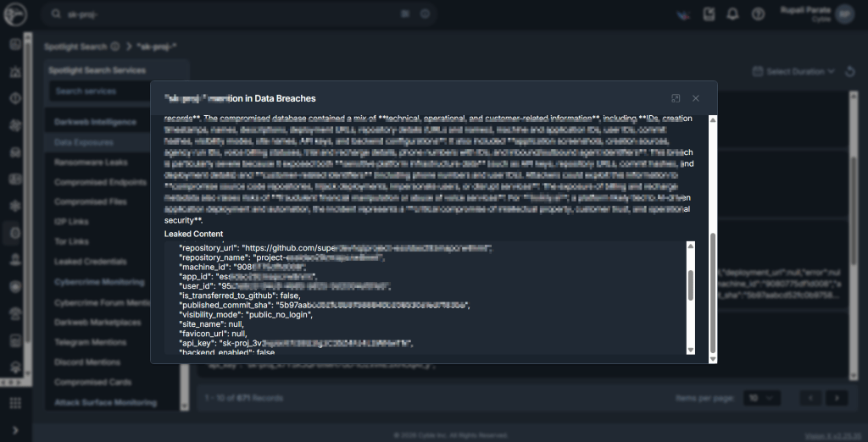Select Ransomware Leaks service

coord(91,162)
